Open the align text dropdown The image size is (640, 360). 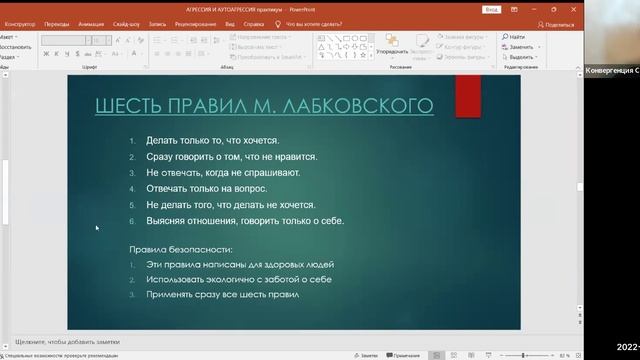click(256, 47)
